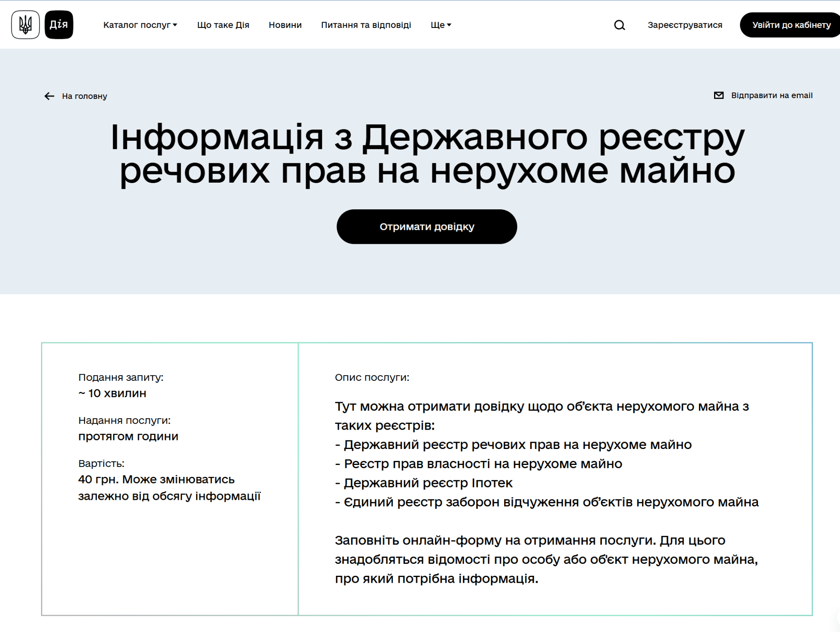
Task: Click the На головну link text
Action: point(84,96)
